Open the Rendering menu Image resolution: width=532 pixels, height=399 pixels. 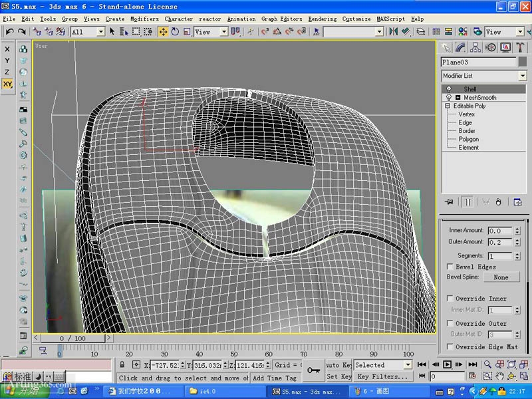point(322,19)
